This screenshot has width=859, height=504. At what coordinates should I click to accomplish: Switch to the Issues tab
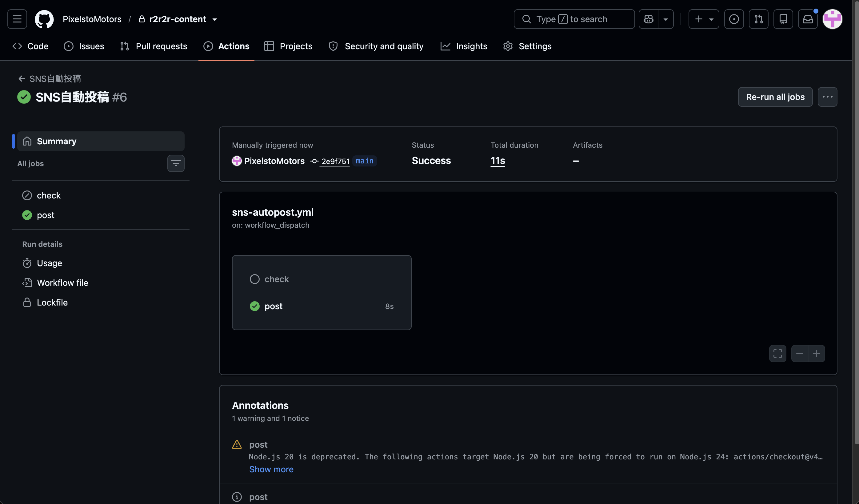tap(84, 46)
